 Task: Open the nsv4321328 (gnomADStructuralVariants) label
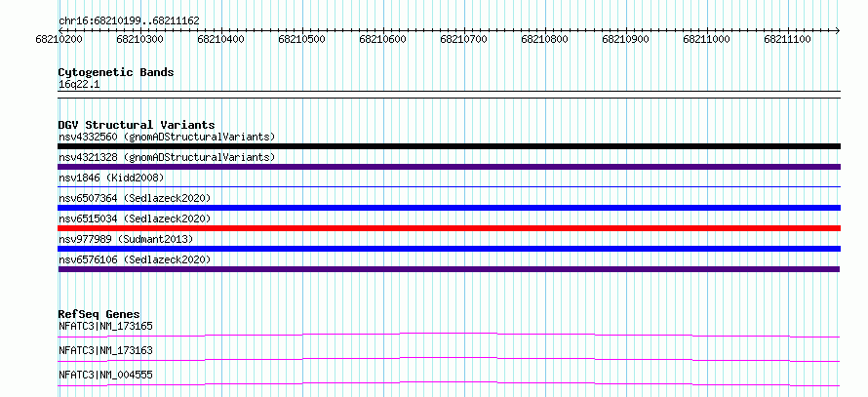167,157
